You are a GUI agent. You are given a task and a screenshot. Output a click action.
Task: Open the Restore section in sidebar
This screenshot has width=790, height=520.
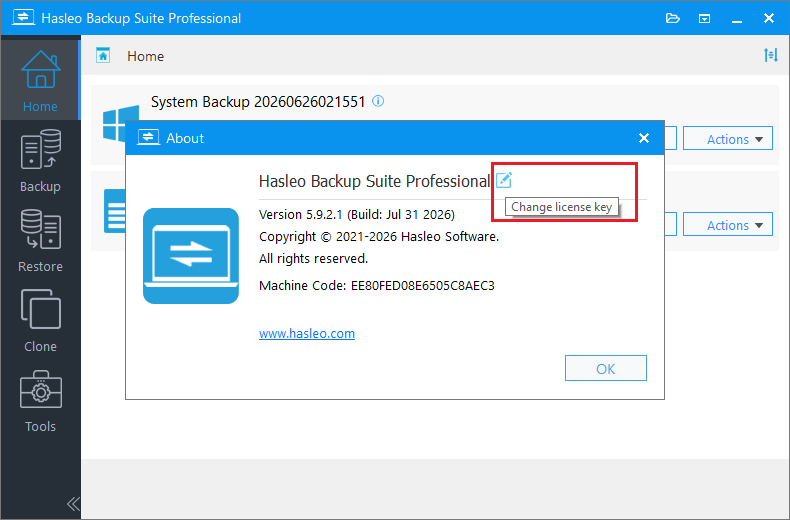40,241
